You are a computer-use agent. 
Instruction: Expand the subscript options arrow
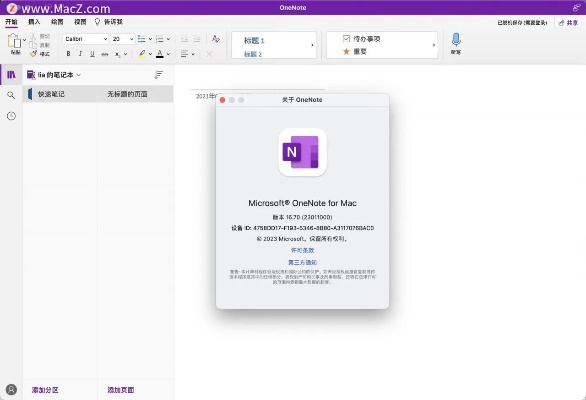pyautogui.click(x=126, y=54)
